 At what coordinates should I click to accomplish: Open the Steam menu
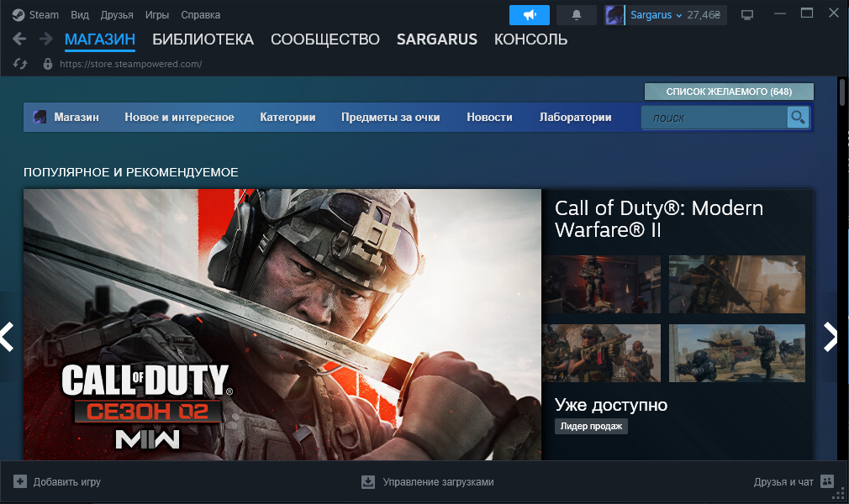[x=44, y=15]
